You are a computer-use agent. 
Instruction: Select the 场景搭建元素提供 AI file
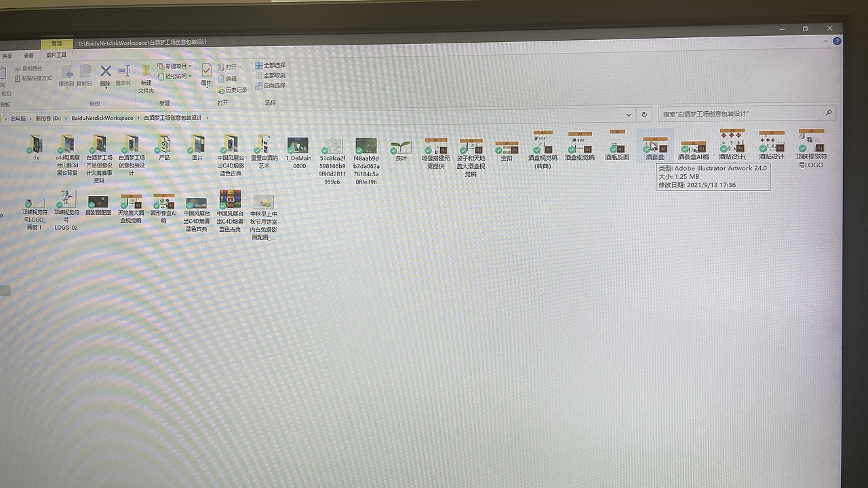click(x=435, y=153)
